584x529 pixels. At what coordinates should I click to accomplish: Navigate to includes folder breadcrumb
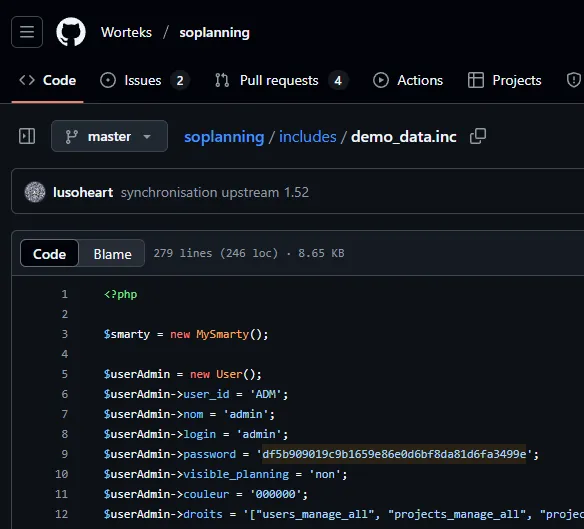[308, 137]
